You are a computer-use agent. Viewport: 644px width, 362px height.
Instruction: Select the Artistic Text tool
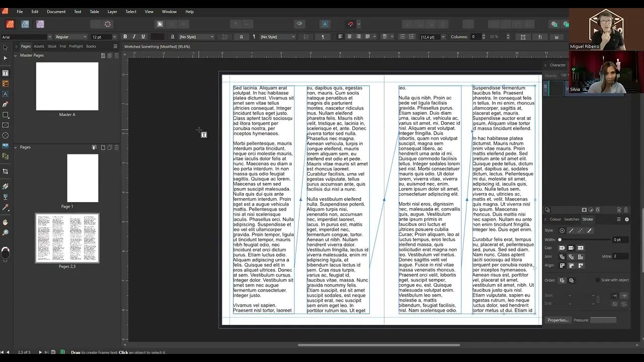pyautogui.click(x=6, y=94)
